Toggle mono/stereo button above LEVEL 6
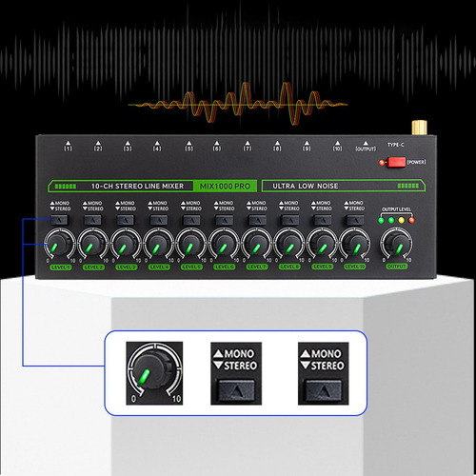Image resolution: width=476 pixels, height=476 pixels. [x=224, y=220]
